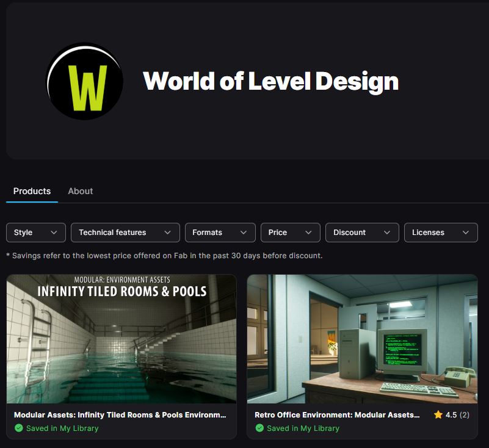Click green checkmark under Retro Office Environment
Viewport: 489px width, 448px height.
[x=259, y=428]
